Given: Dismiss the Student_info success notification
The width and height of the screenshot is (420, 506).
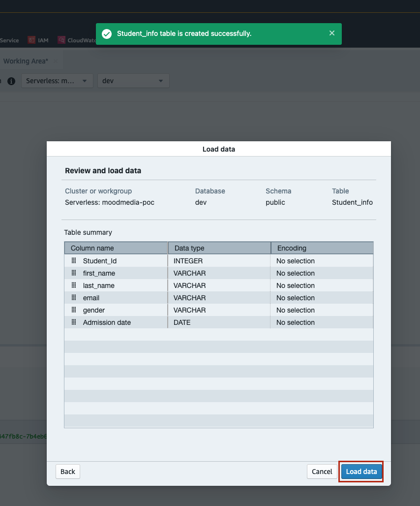Looking at the screenshot, I should [332, 33].
